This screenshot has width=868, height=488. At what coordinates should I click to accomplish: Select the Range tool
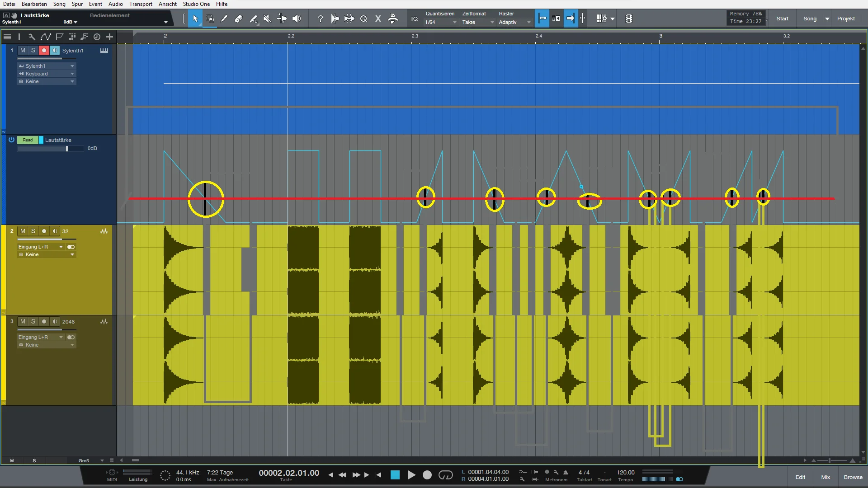(210, 19)
